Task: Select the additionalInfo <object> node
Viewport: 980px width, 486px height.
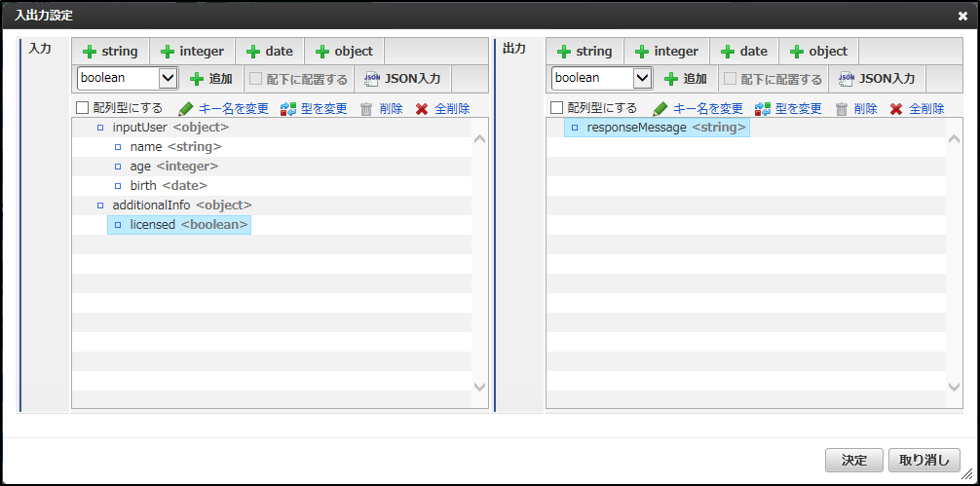Action: 173,205
